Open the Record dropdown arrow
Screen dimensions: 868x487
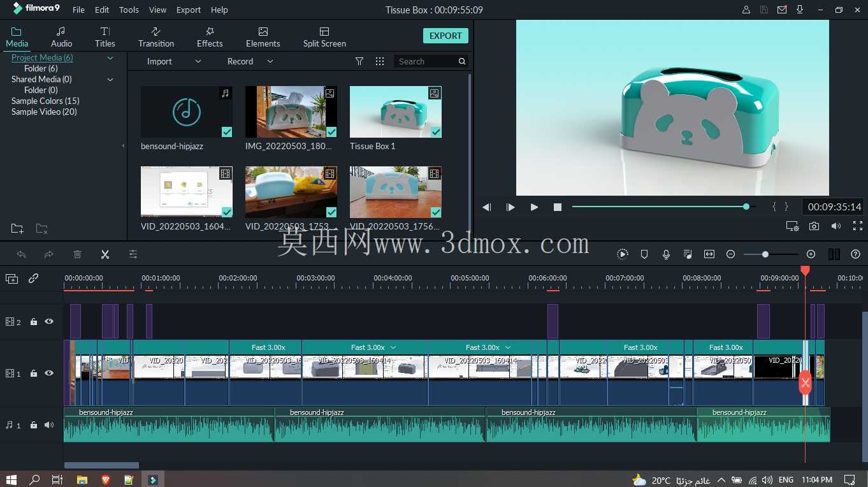[x=270, y=61]
